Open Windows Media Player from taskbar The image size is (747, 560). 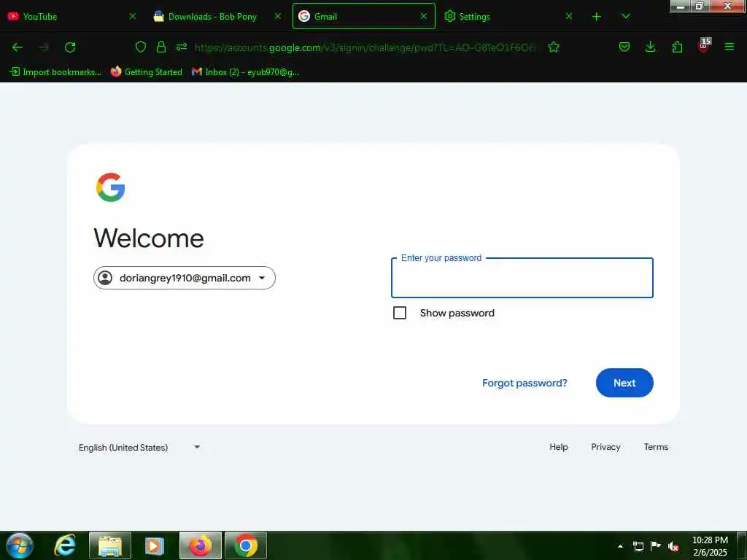point(155,545)
